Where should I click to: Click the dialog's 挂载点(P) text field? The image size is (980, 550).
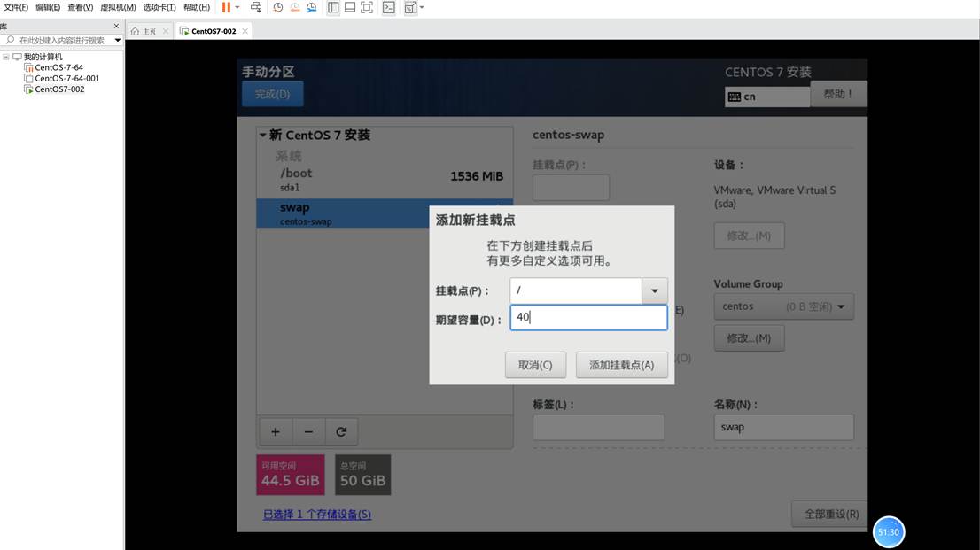point(576,290)
